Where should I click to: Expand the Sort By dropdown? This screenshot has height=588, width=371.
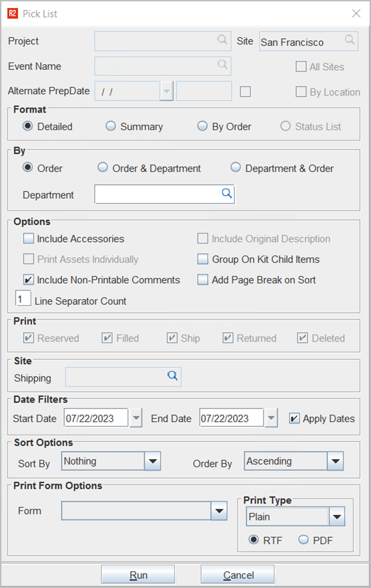(152, 462)
